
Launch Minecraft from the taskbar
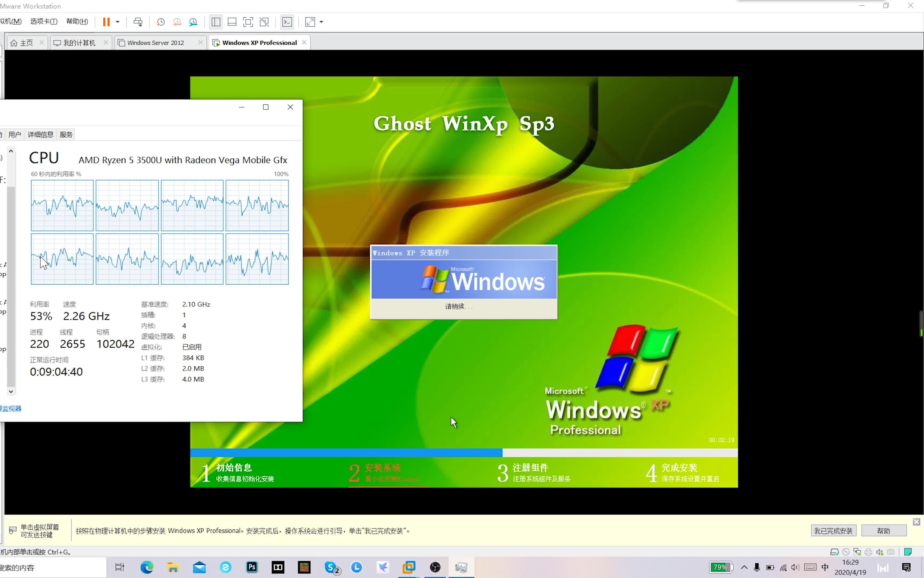(304, 567)
